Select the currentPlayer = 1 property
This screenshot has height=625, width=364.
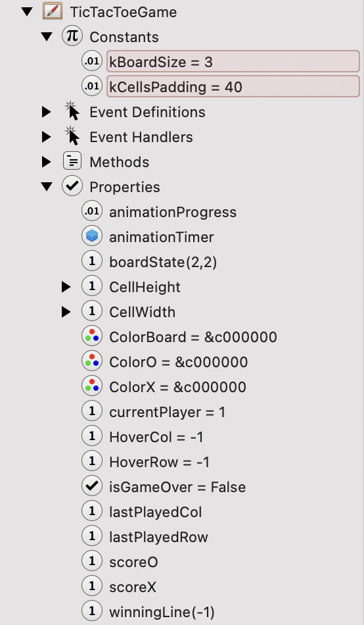[168, 412]
